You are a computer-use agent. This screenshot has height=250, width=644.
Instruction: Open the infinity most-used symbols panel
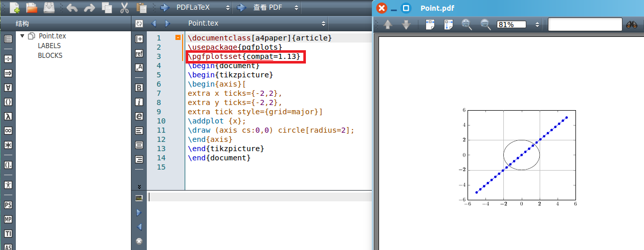point(8,131)
